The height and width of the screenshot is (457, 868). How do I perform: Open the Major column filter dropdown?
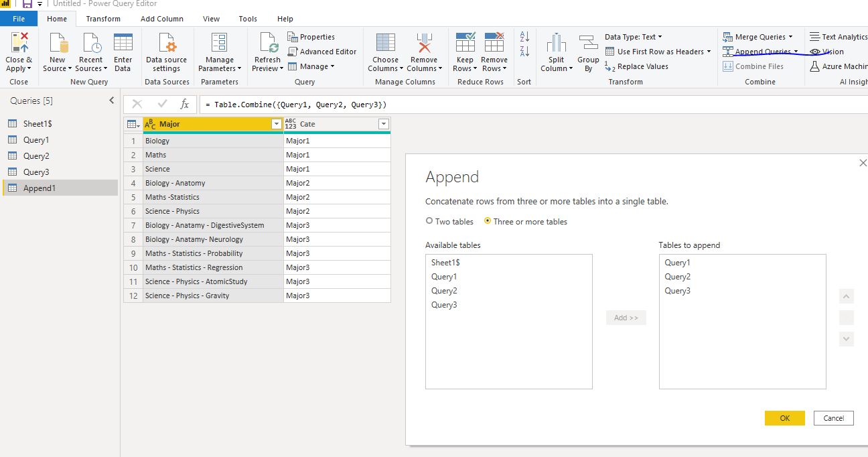pyautogui.click(x=276, y=124)
